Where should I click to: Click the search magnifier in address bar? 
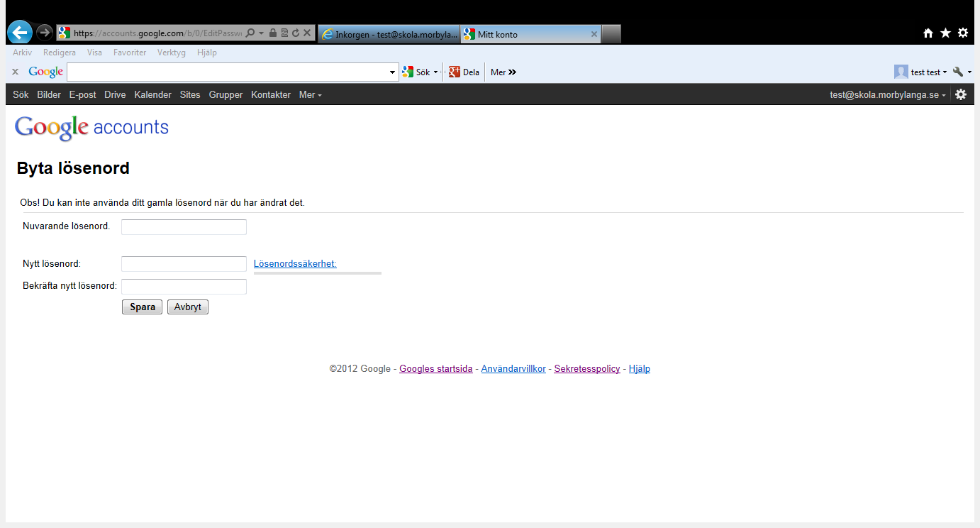click(x=250, y=33)
